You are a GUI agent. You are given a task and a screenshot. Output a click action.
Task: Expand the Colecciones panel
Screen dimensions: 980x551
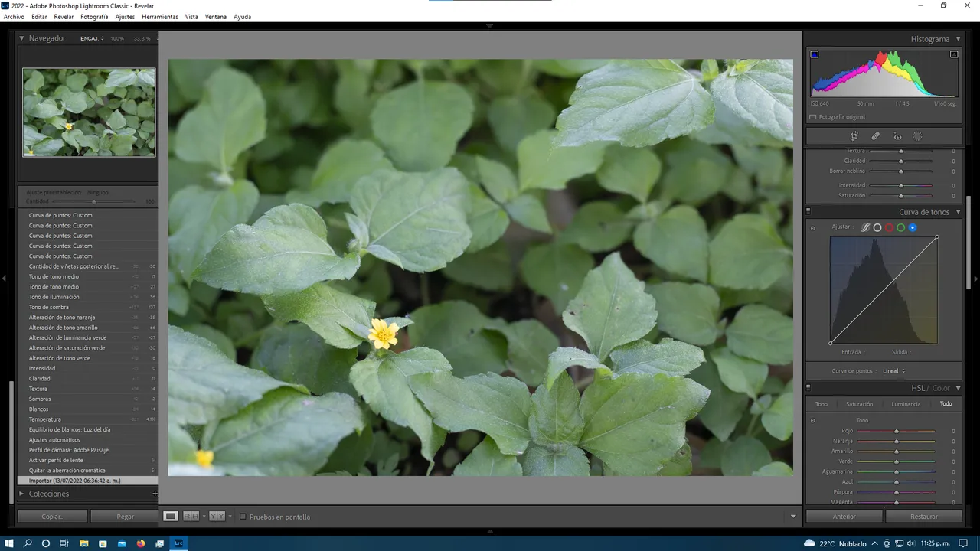click(x=21, y=494)
